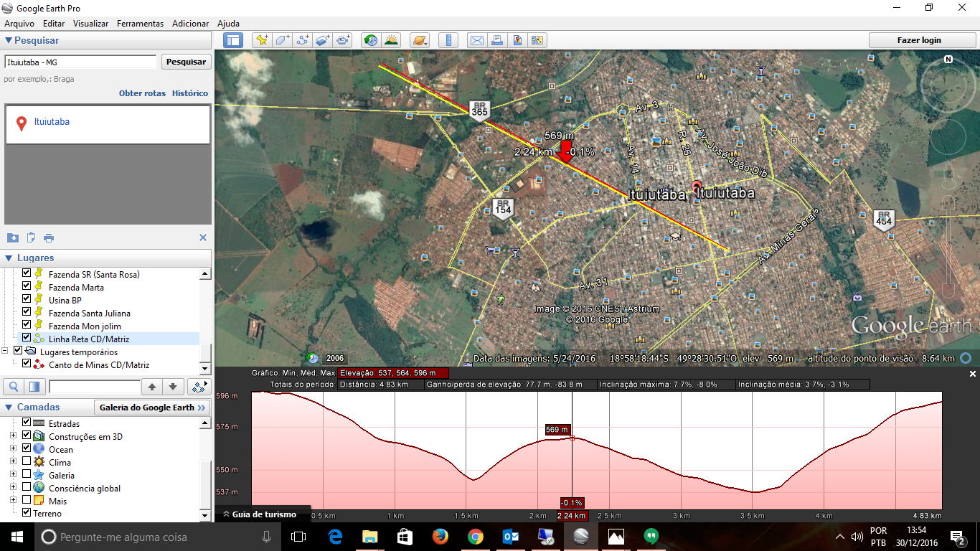The width and height of the screenshot is (980, 551).
Task: Open the Ajuda menu
Action: coord(228,24)
